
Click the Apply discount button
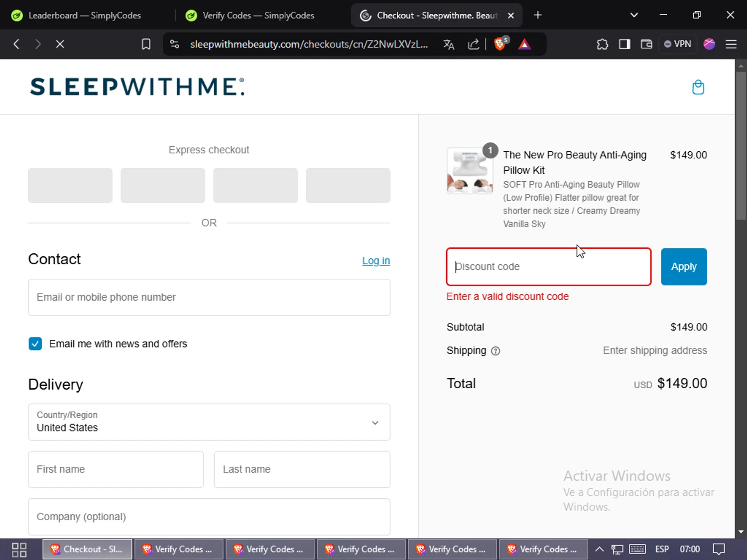click(x=684, y=267)
